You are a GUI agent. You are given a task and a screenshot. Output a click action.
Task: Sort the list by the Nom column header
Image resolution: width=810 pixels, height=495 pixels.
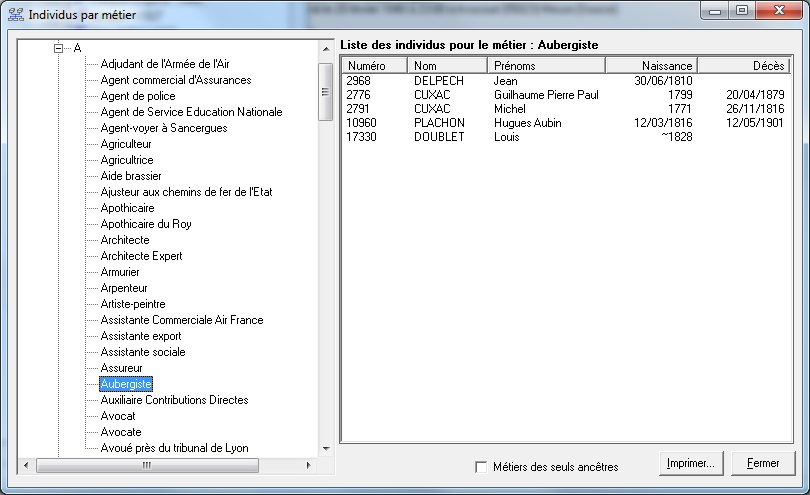pos(448,66)
